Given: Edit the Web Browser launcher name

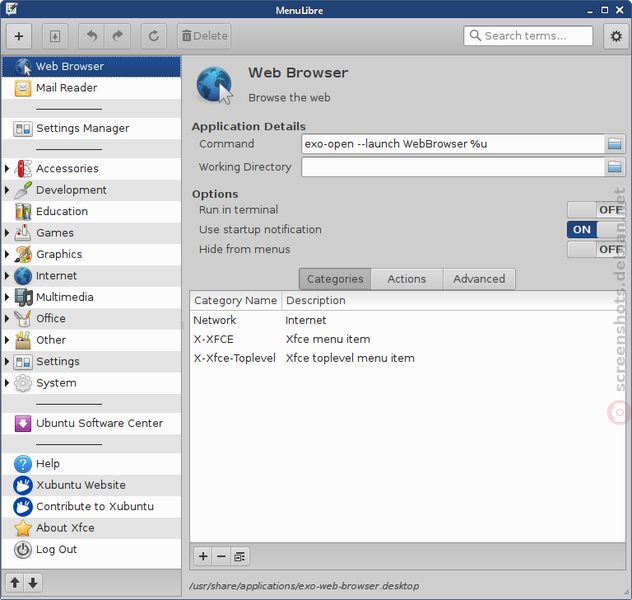Looking at the screenshot, I should pos(298,73).
